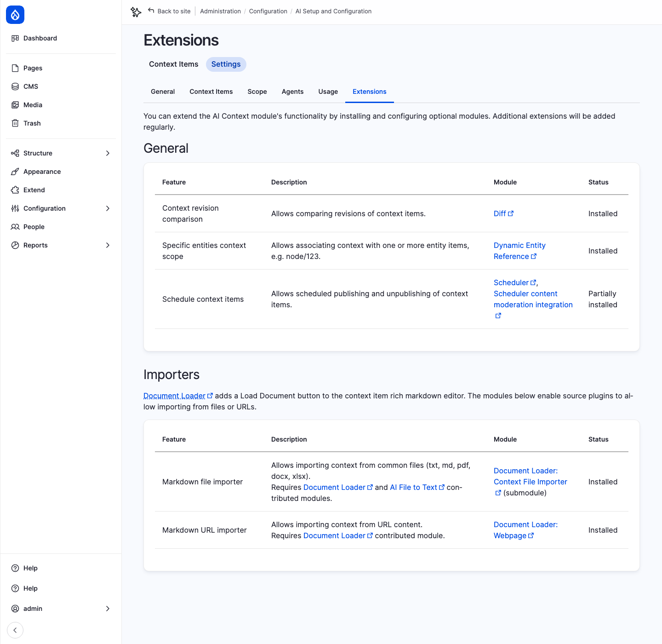Click the Media image icon
This screenshot has height=644, width=662.
[x=15, y=105]
